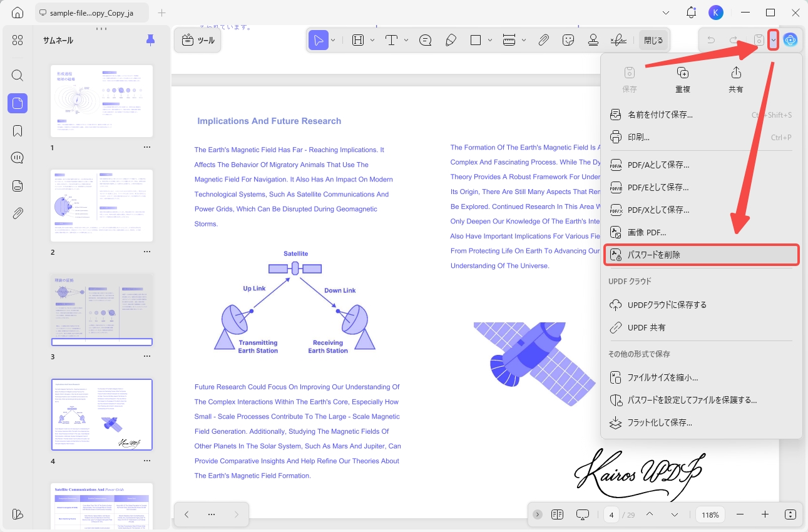Choose PDF/Eとして保存
Image resolution: width=808 pixels, height=532 pixels.
702,187
